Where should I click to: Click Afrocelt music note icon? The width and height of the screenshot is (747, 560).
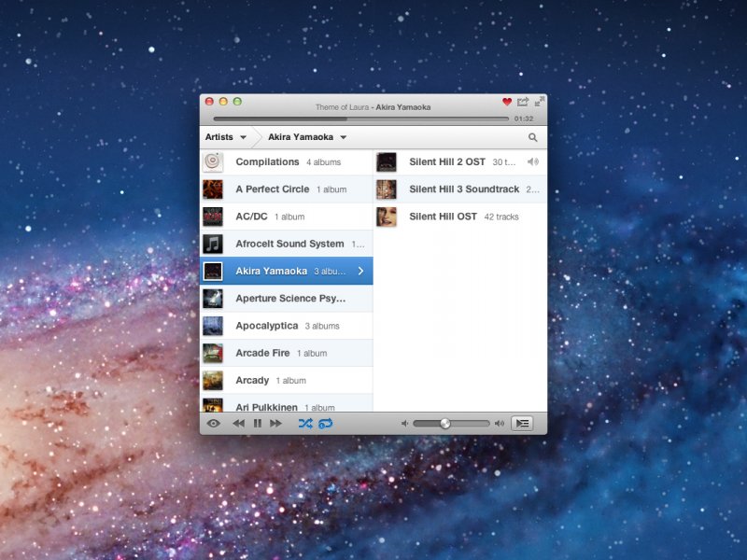coord(213,244)
